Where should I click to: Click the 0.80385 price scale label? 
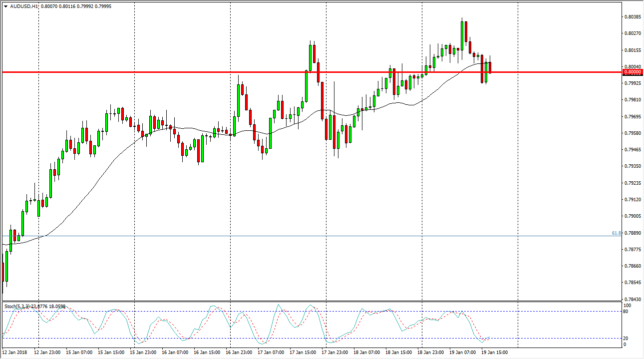click(x=632, y=17)
